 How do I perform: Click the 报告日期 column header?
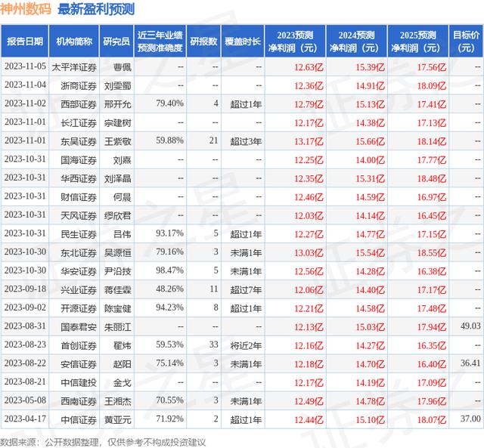(x=25, y=42)
